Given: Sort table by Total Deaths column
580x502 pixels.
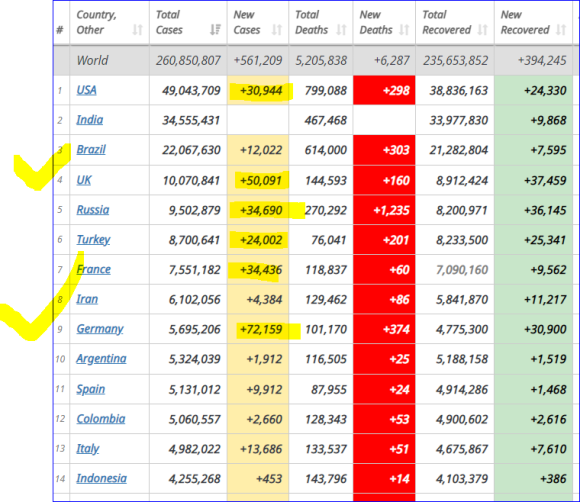Looking at the screenshot, I should 341,30.
